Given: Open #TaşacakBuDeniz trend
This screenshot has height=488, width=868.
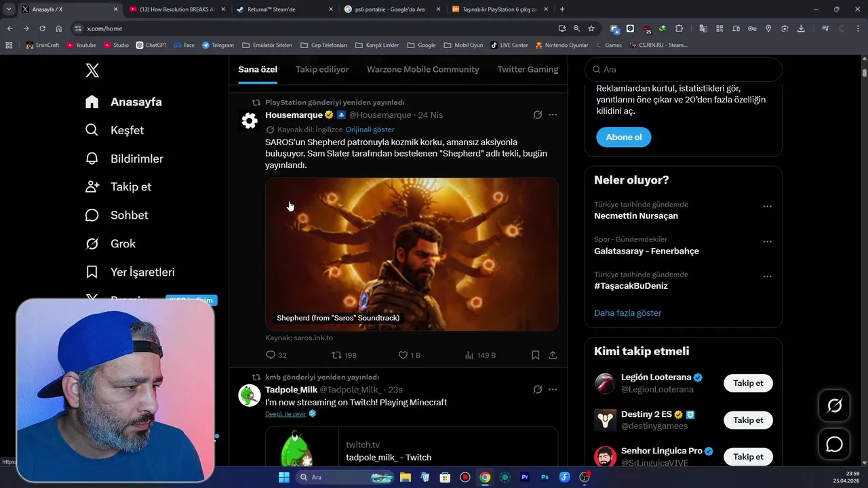Looking at the screenshot, I should point(631,286).
